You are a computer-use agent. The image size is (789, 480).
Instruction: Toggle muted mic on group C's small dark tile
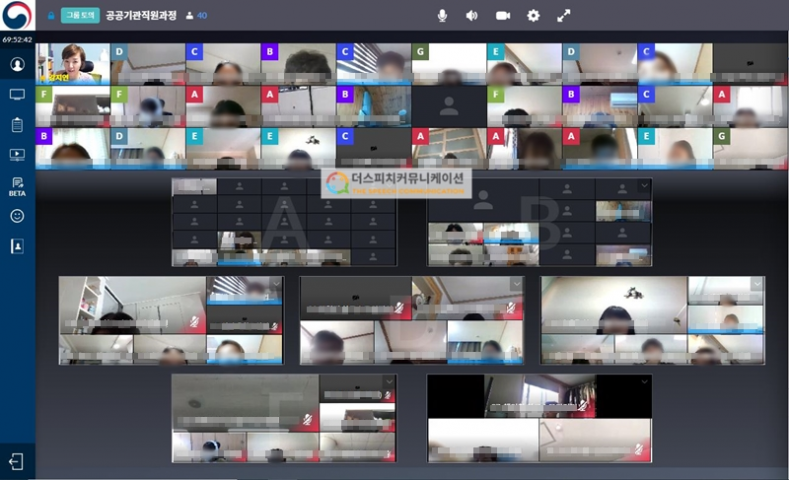point(274,327)
